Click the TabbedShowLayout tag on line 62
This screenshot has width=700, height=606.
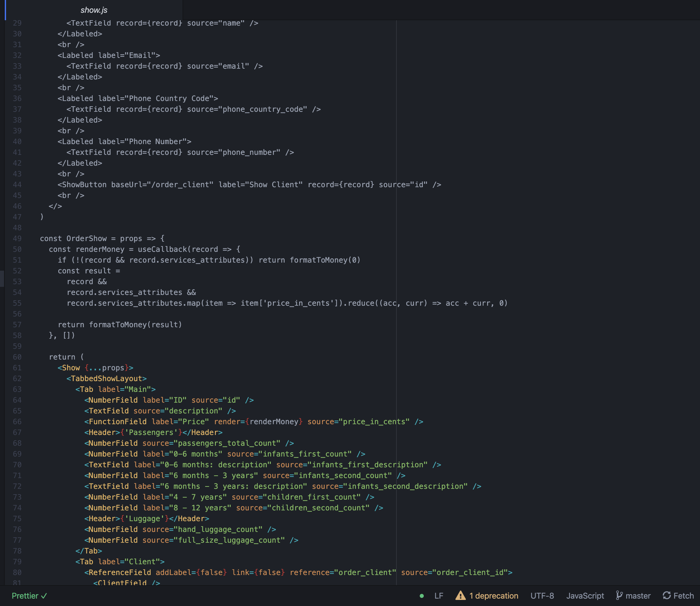tap(107, 378)
